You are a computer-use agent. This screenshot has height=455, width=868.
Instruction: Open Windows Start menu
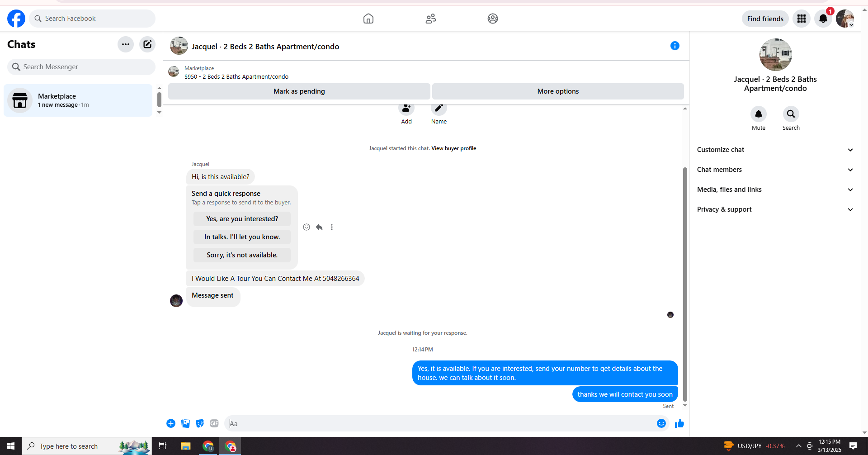coord(11,446)
